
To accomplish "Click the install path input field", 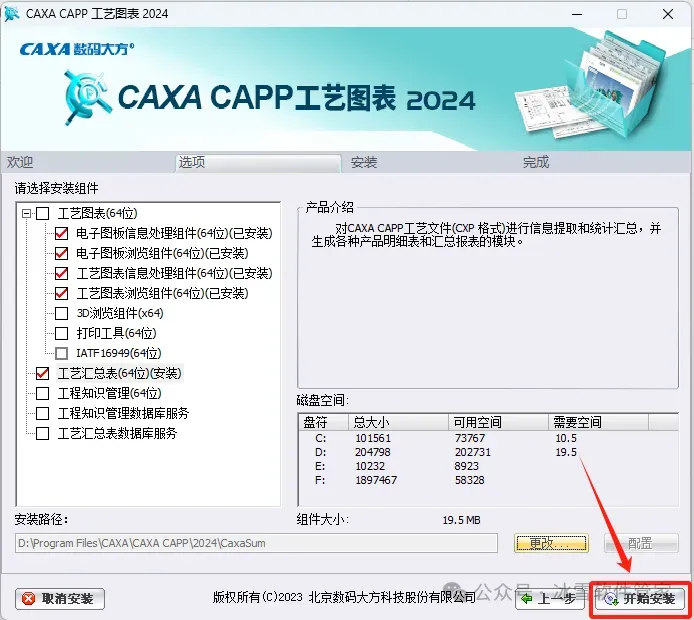I will tap(256, 543).
